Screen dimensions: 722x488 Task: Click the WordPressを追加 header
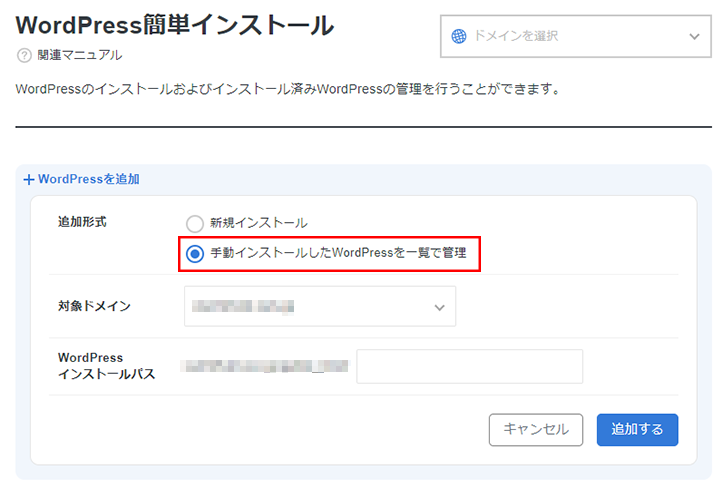88,179
